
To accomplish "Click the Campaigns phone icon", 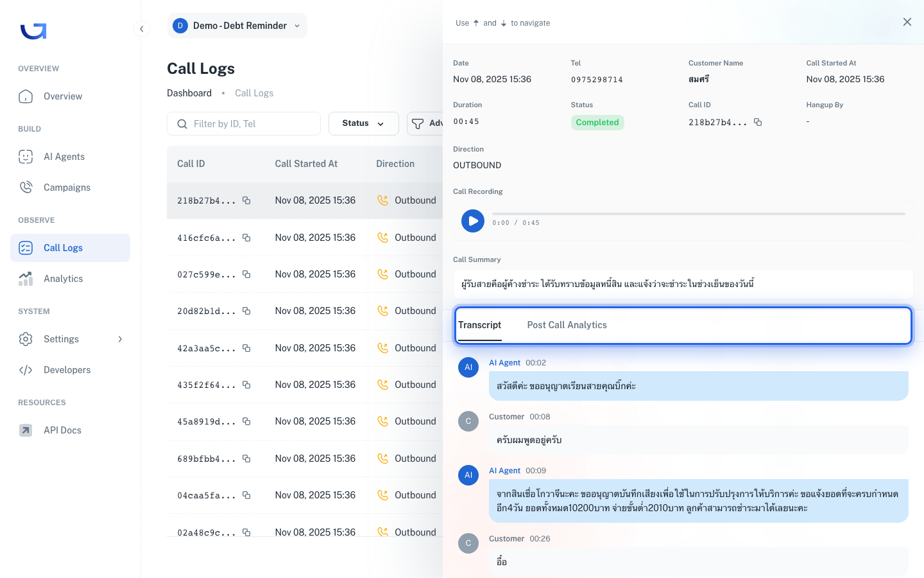I will pos(26,188).
